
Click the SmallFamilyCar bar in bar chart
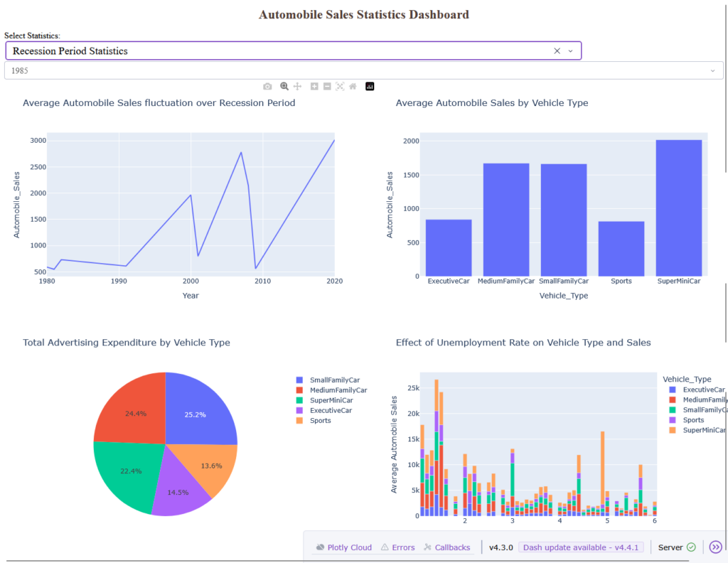564,220
